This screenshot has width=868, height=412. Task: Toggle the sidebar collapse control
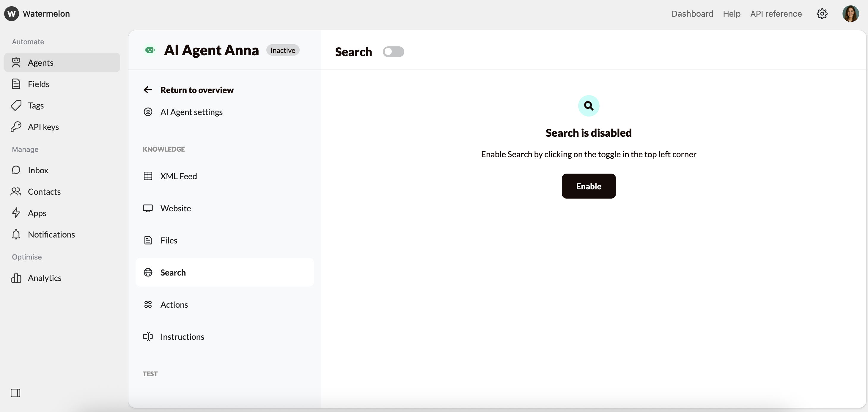point(16,393)
